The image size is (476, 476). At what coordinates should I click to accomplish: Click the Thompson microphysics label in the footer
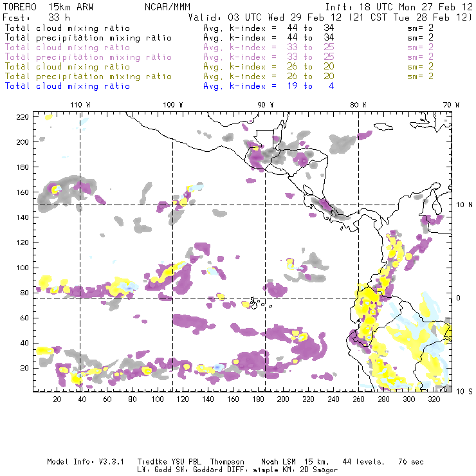coord(226,462)
